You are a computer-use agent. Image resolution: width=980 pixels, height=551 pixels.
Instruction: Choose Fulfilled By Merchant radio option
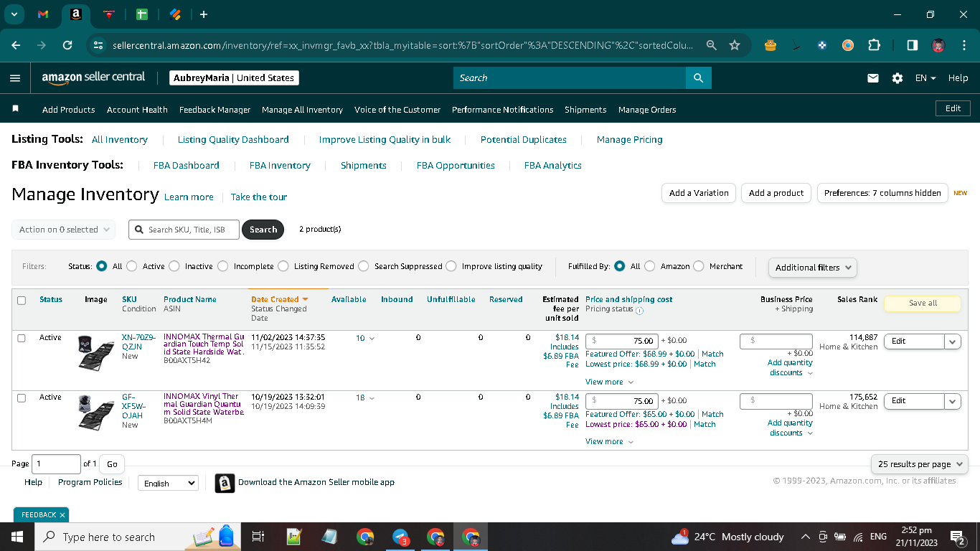pos(699,266)
